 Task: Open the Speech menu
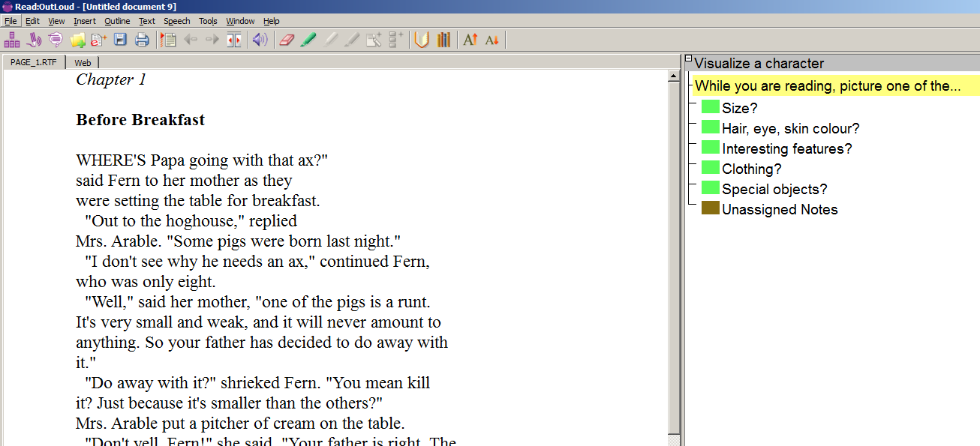[x=177, y=21]
